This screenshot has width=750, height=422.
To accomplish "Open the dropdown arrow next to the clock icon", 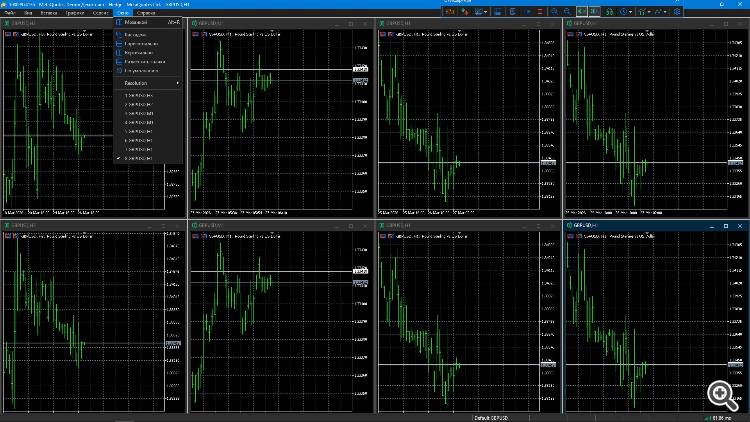I will (630, 12).
